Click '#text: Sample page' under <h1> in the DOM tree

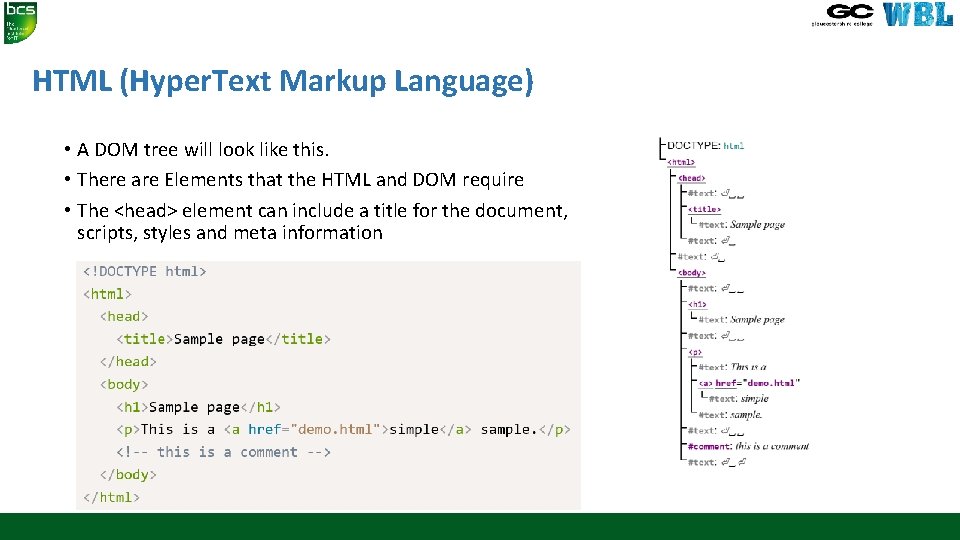point(741,320)
